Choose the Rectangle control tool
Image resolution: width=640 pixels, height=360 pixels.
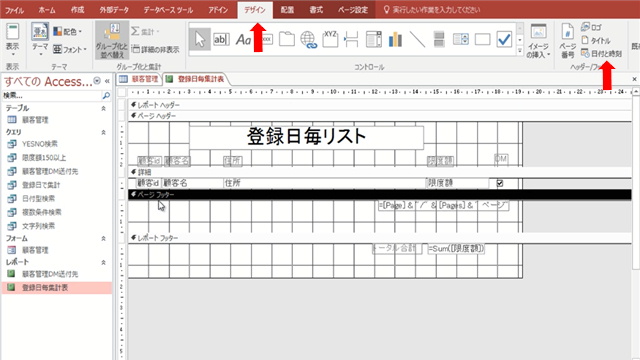482,40
